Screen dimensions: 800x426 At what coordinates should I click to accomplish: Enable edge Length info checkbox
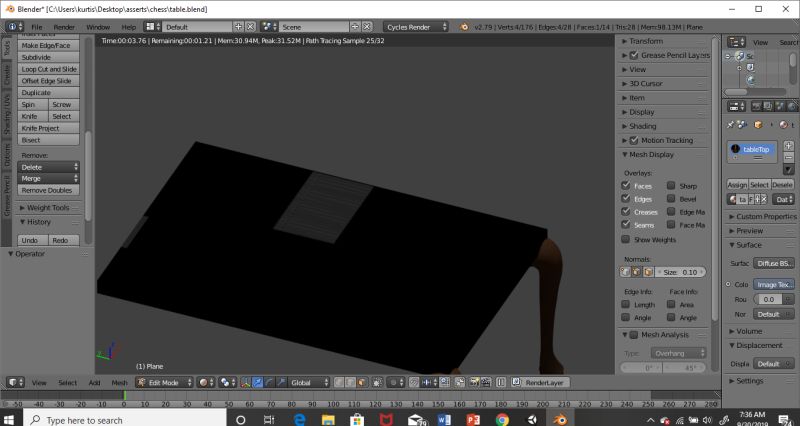[x=626, y=304]
